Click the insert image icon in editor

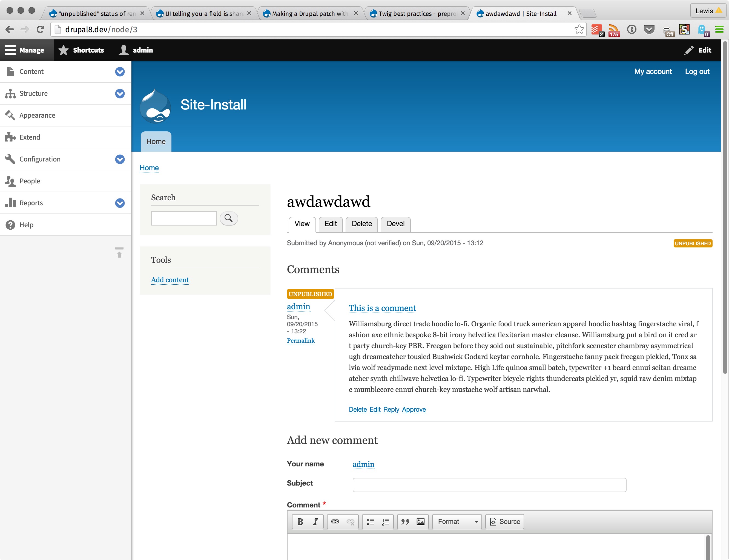[421, 522]
